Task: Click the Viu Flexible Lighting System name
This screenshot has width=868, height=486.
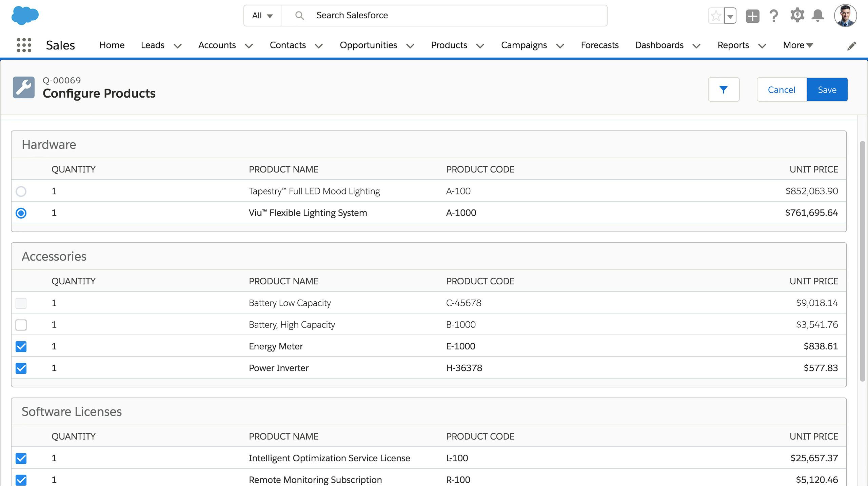Action: [x=308, y=213]
